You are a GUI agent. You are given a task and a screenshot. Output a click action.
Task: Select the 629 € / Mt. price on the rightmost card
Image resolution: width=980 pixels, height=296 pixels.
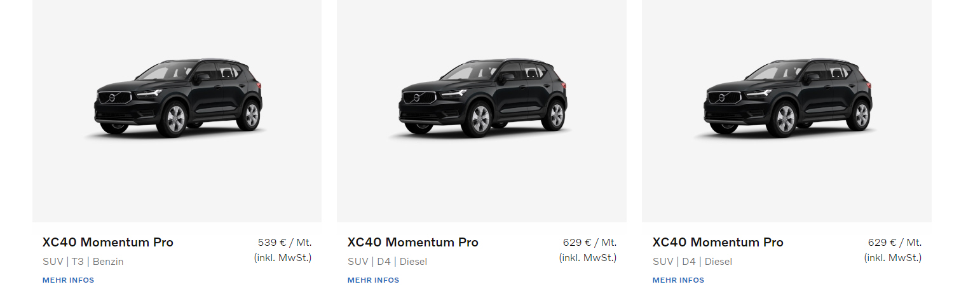tap(895, 242)
